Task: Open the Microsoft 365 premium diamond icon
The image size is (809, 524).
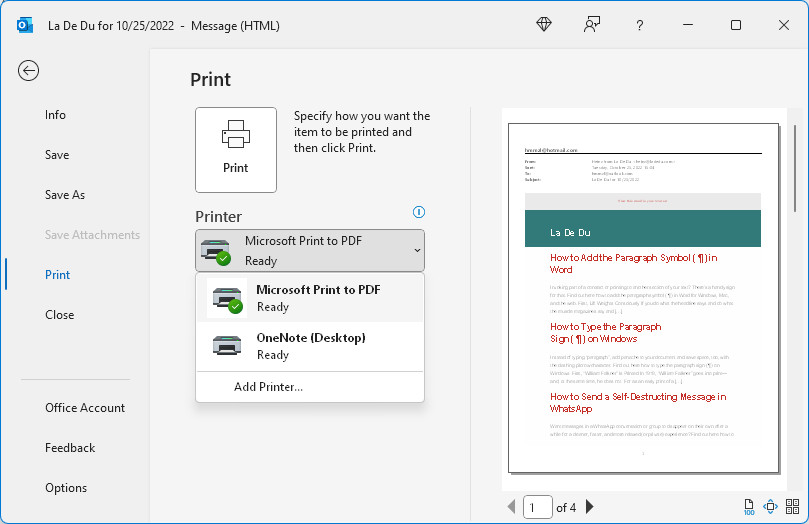Action: [x=544, y=24]
